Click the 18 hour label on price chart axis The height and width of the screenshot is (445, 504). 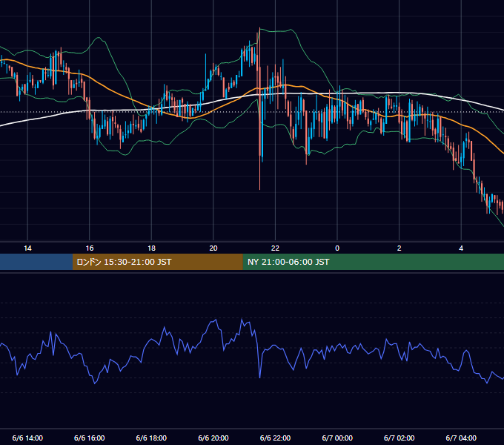click(151, 248)
